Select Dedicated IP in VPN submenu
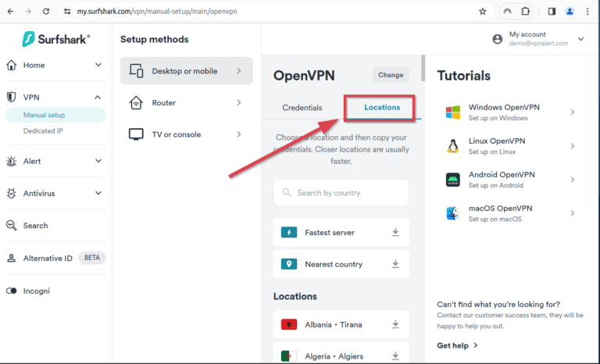Screen dimensions: 600x364 click(43, 131)
